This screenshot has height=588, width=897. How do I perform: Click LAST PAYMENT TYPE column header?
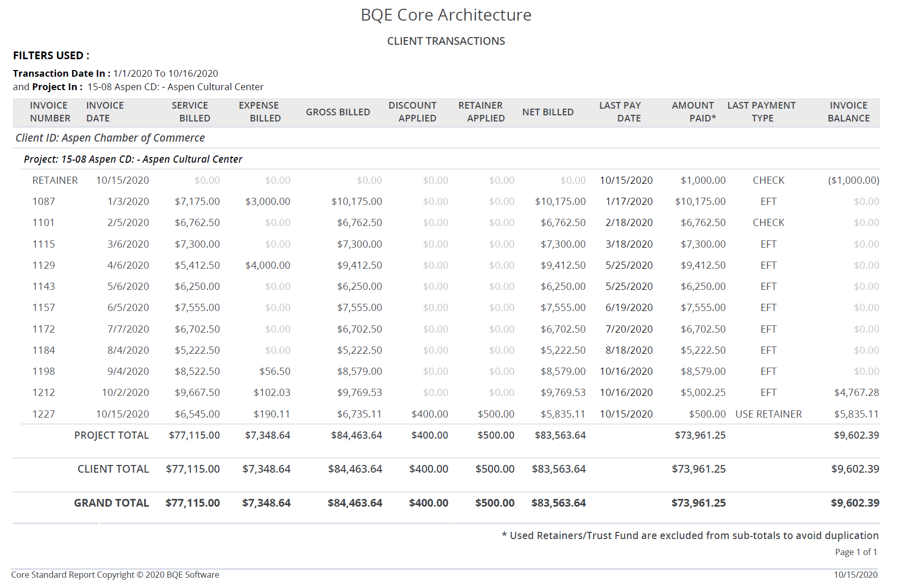(x=762, y=112)
